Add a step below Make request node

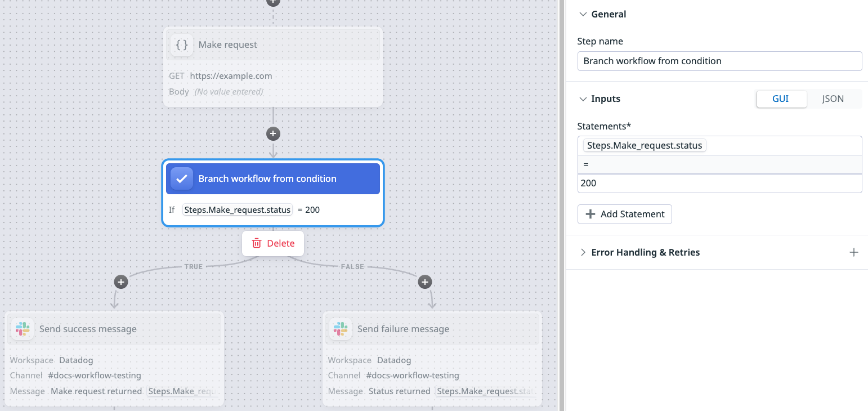273,134
